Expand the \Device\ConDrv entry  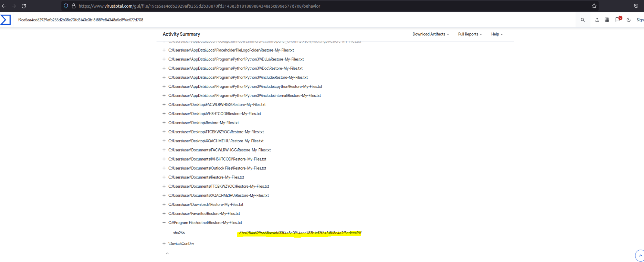164,244
